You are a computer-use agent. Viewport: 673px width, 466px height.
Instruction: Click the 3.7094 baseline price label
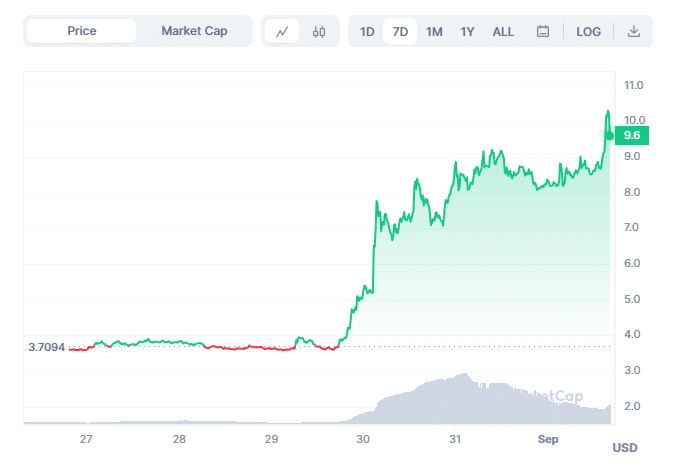[x=46, y=347]
